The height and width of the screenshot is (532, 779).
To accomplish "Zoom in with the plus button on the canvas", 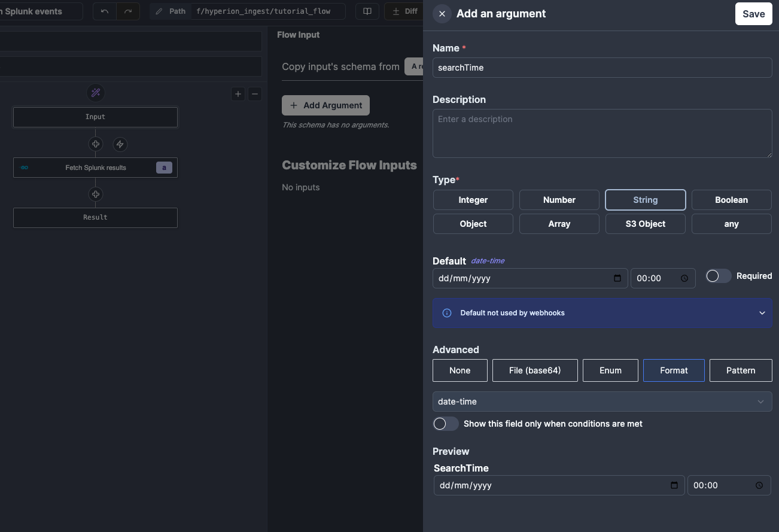I will (238, 94).
